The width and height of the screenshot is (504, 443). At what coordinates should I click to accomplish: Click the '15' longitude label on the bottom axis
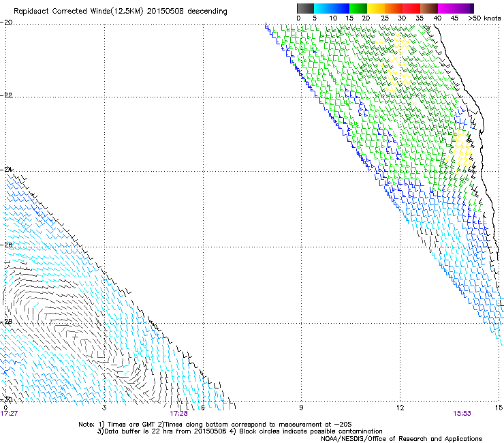click(x=499, y=408)
